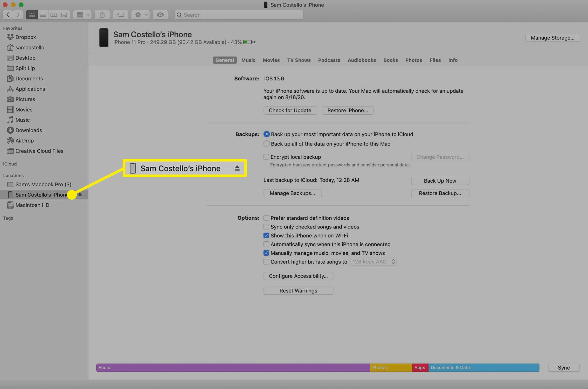This screenshot has height=389, width=588.
Task: Click the Photos segment of storage bar
Action: [391, 368]
